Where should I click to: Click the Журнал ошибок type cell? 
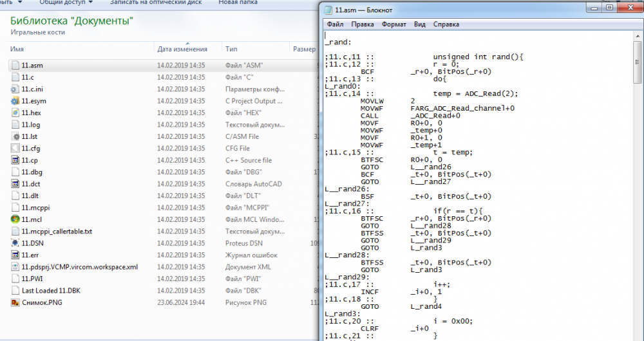coord(251,255)
